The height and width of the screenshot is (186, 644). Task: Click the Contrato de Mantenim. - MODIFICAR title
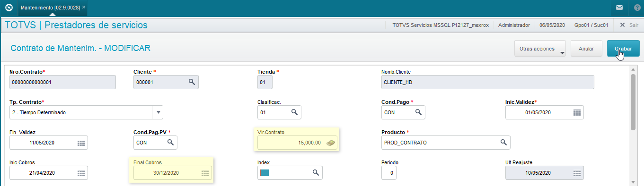(80, 48)
